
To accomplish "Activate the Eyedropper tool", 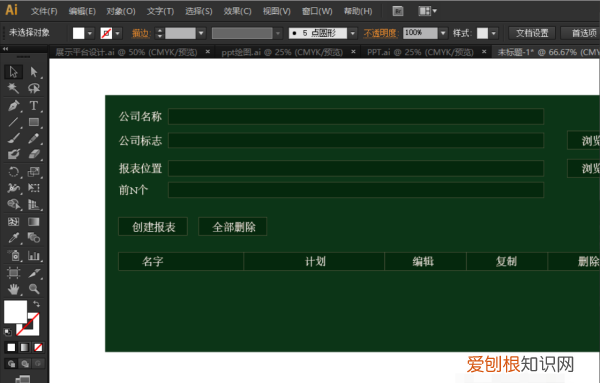I will [x=13, y=238].
